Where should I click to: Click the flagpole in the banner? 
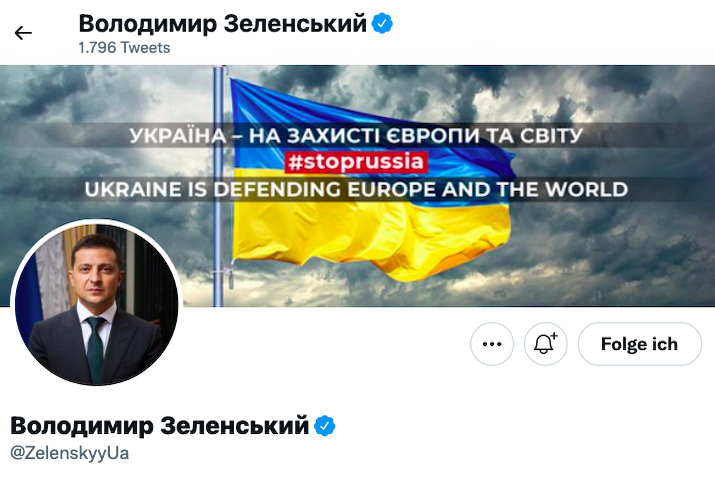coord(218,186)
